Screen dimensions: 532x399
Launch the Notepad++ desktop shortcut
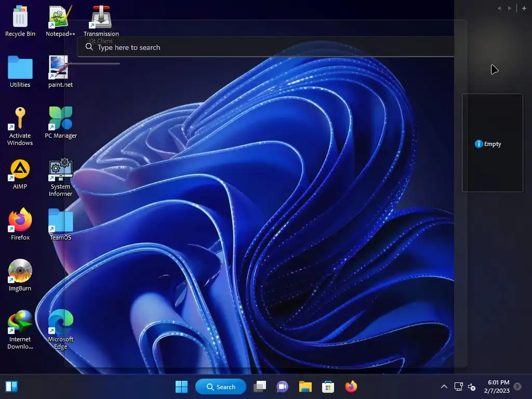60,21
